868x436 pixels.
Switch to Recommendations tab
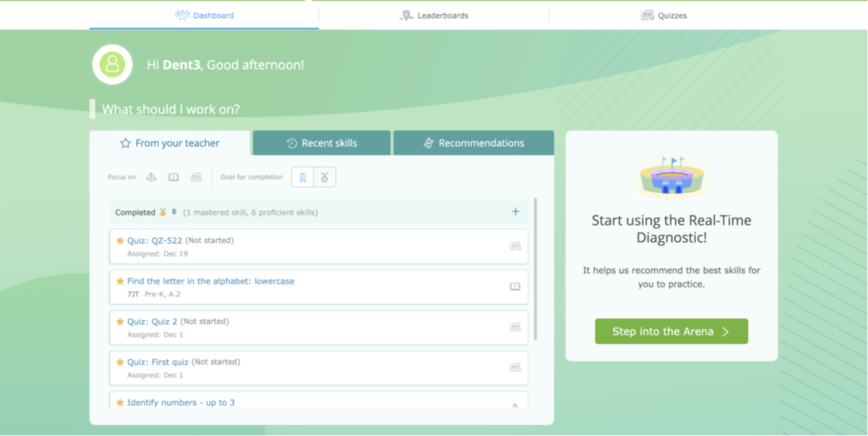pyautogui.click(x=474, y=143)
